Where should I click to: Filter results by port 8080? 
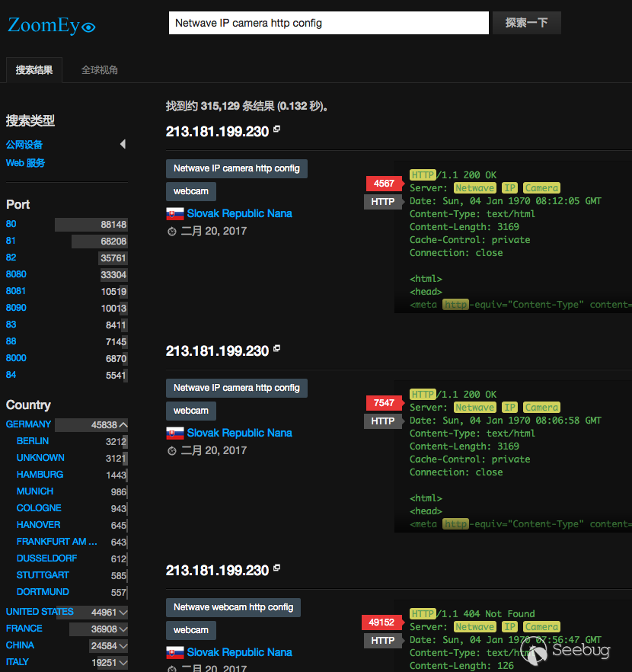tap(16, 274)
